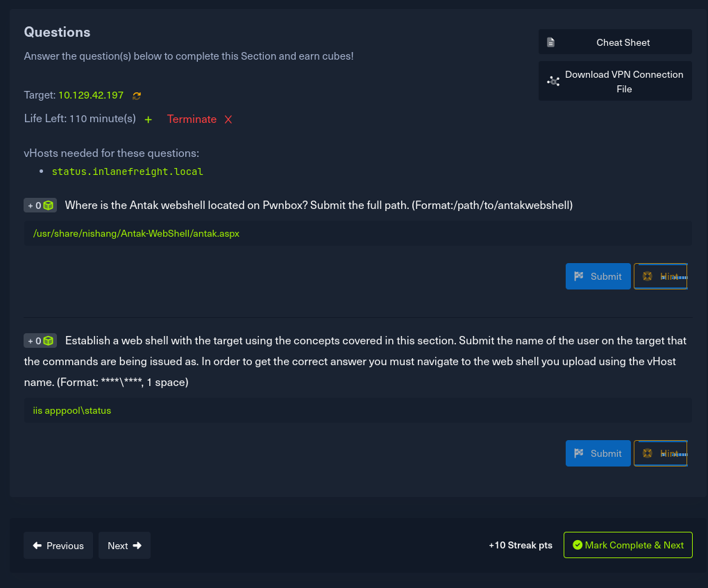Click the VPN connection network icon

(553, 81)
